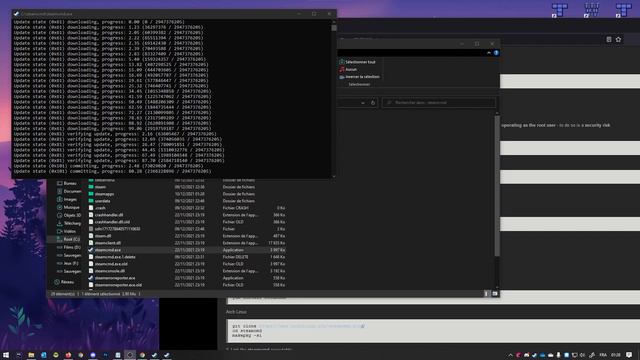Click Sélectionner tout in Explorer ribbon
The image size is (640, 360).
pyautogui.click(x=357, y=62)
